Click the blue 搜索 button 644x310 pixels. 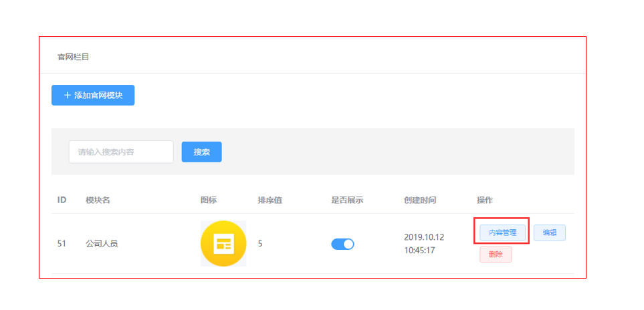click(x=202, y=152)
